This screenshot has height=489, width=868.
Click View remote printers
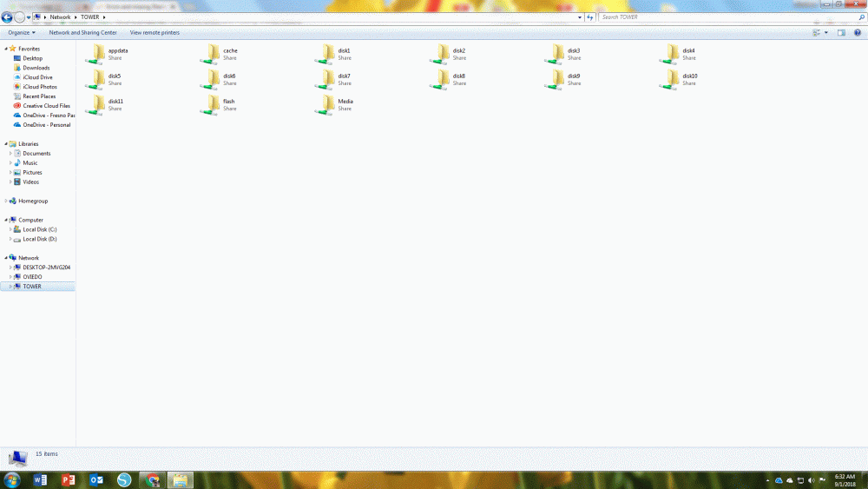[155, 33]
